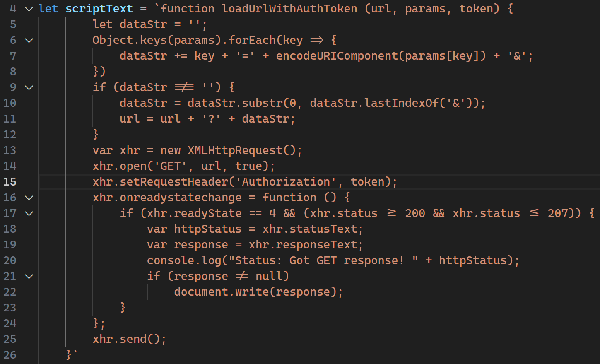Click the 'Authorization' string literal
This screenshot has height=364, width=600.
tap(286, 182)
